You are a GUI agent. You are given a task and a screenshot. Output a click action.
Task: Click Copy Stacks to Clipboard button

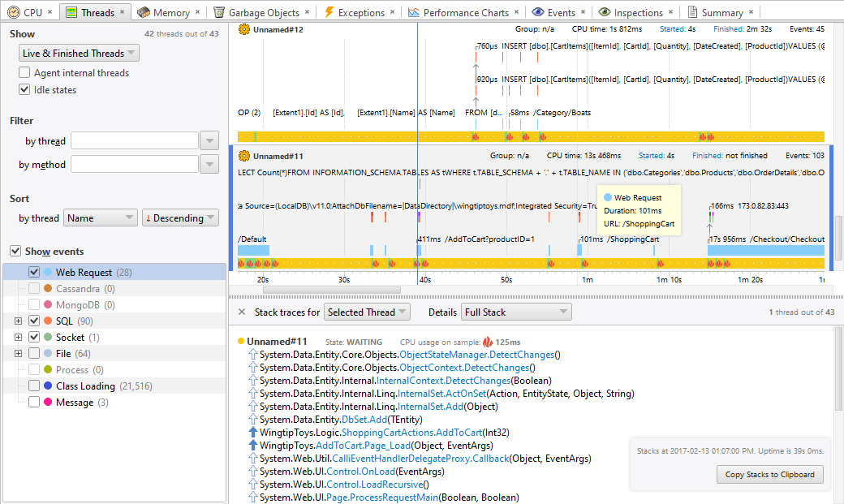tap(769, 474)
